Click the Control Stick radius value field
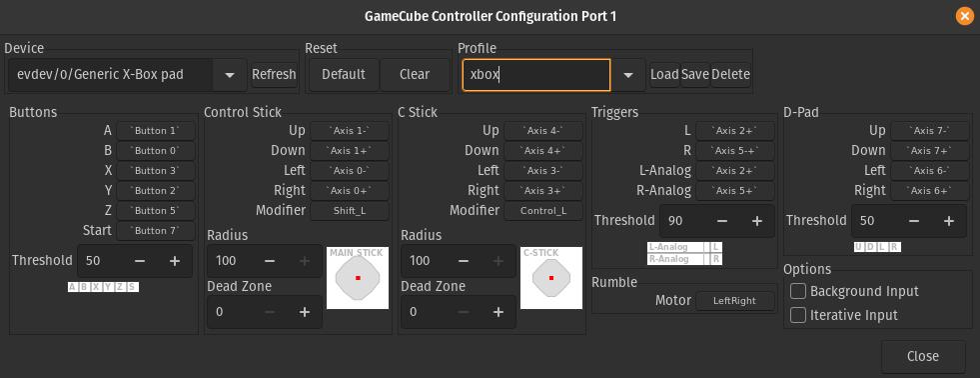 pyautogui.click(x=230, y=261)
